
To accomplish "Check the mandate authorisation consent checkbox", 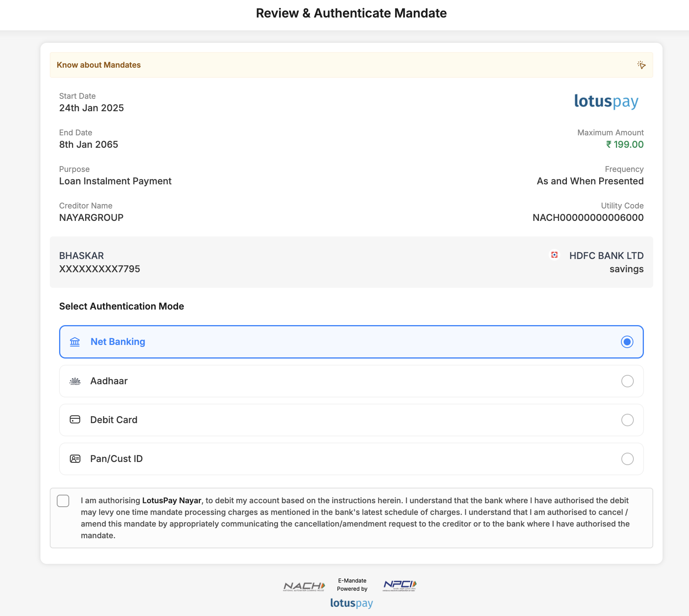I will 63,501.
